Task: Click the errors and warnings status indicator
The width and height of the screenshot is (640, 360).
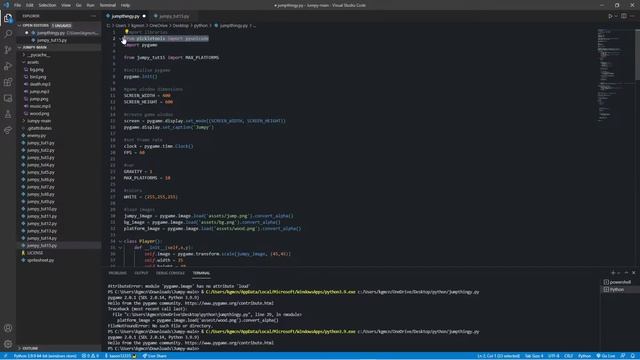Action: tap(90, 356)
